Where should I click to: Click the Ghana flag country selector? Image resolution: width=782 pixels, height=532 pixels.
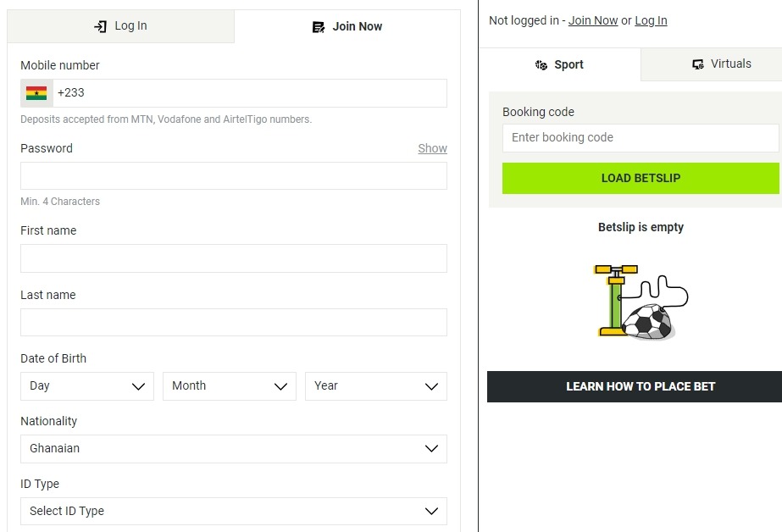click(36, 93)
